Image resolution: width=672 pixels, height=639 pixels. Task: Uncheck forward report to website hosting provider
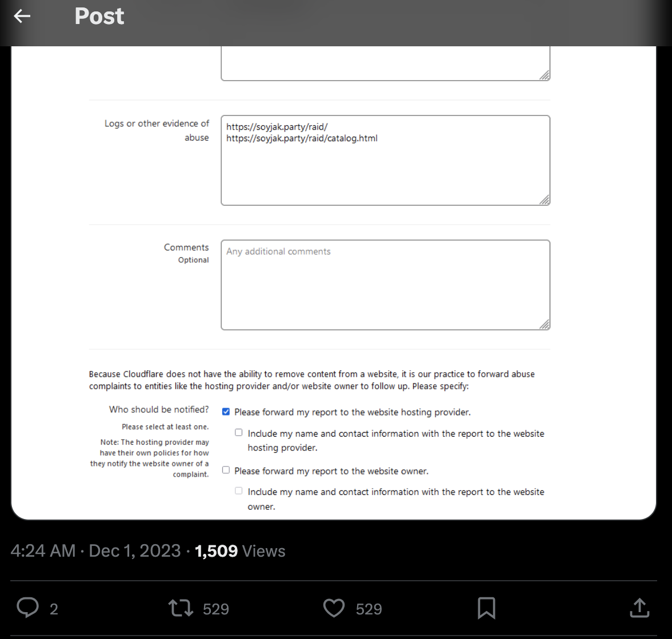point(226,412)
